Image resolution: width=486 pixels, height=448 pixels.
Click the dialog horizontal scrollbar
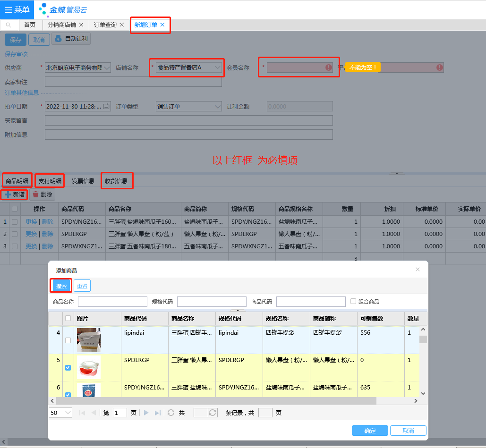click(x=216, y=401)
